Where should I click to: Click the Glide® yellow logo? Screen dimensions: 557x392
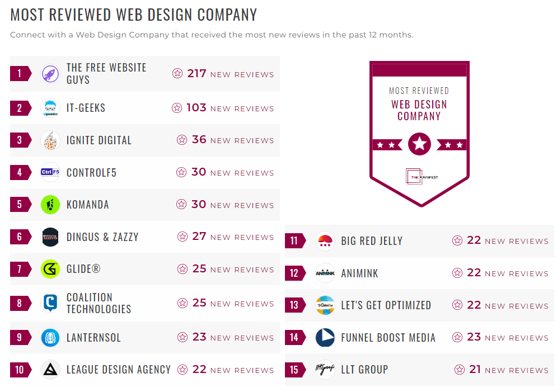point(50,269)
